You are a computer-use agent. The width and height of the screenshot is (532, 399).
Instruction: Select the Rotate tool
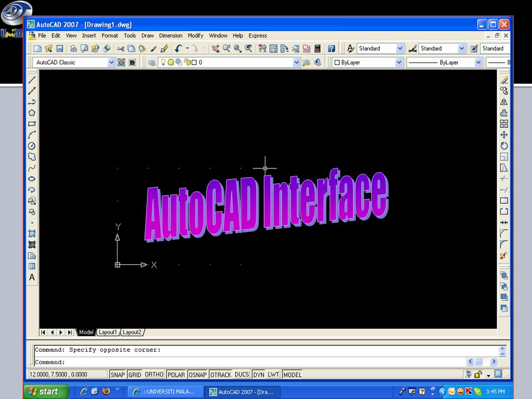tap(504, 146)
